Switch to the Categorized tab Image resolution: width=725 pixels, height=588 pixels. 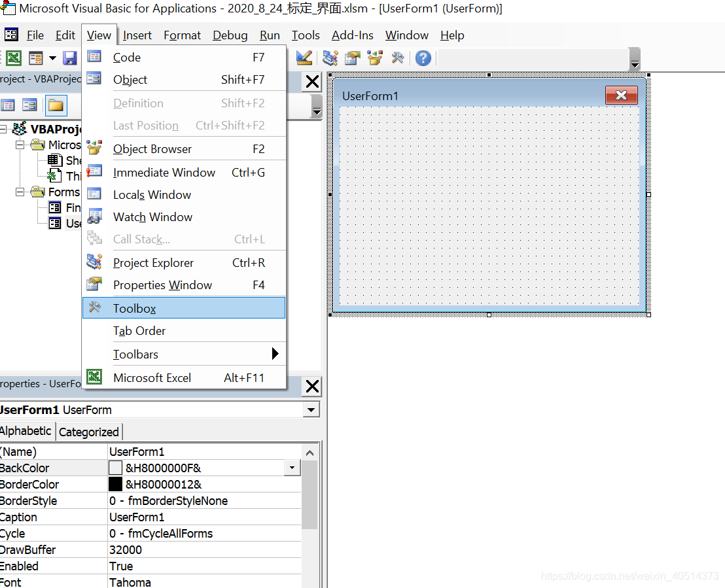pos(89,432)
